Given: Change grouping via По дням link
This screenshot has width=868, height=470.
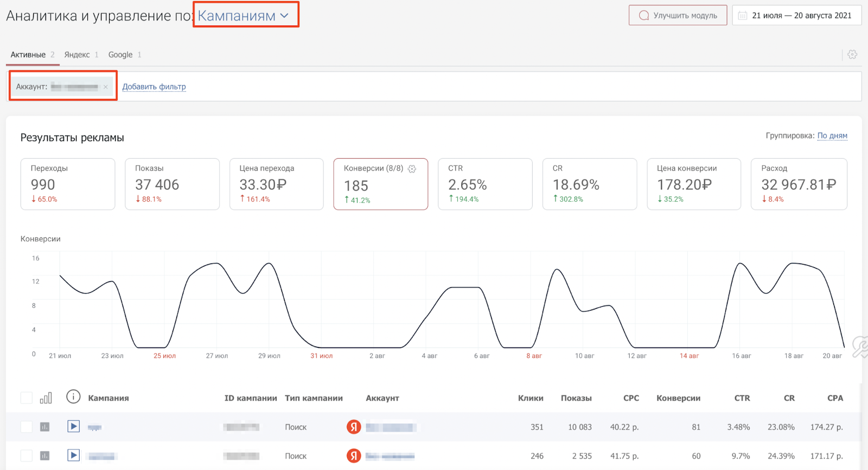Looking at the screenshot, I should tap(832, 136).
